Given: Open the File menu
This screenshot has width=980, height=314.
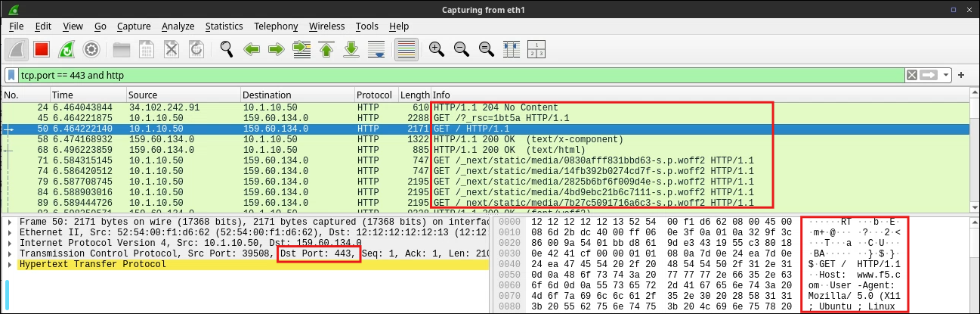Looking at the screenshot, I should click(x=17, y=26).
